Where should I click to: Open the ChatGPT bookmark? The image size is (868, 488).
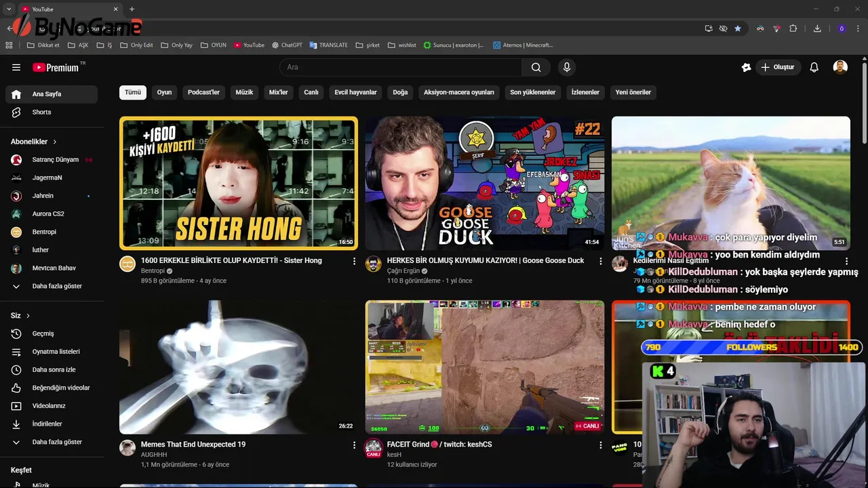coord(287,45)
